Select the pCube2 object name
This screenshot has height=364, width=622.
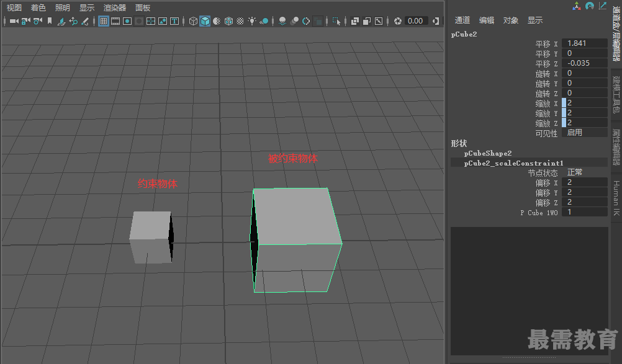[464, 35]
